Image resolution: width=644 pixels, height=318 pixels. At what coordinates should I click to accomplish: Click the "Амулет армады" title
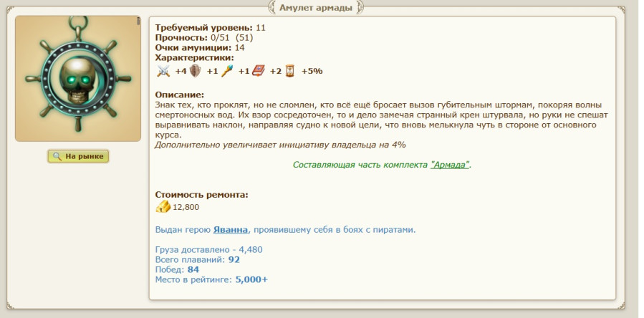pyautogui.click(x=316, y=7)
